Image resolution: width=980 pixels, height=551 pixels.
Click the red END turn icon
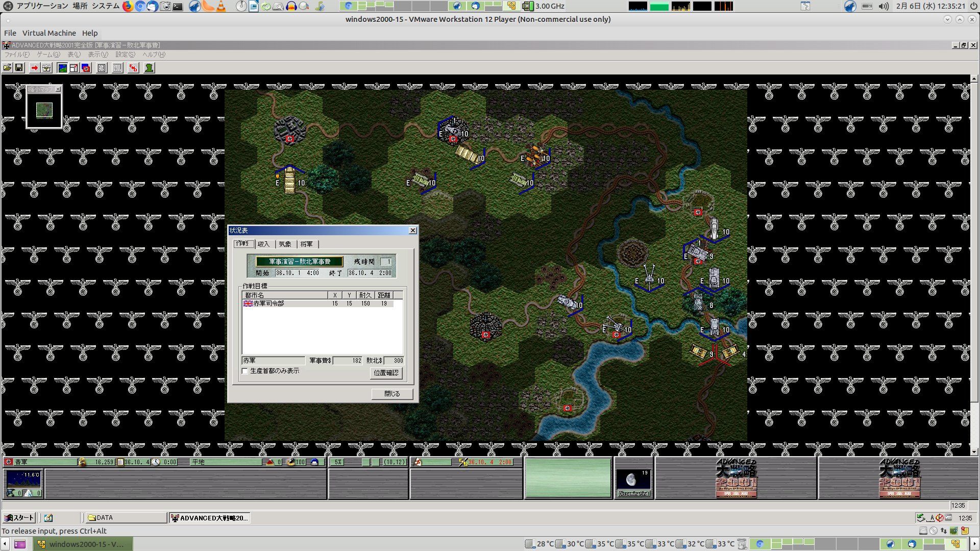[133, 68]
